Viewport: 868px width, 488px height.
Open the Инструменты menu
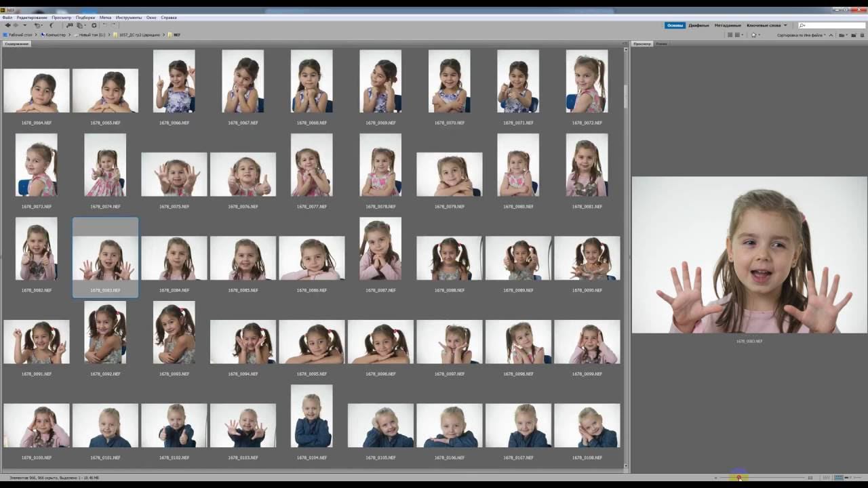[x=129, y=17]
